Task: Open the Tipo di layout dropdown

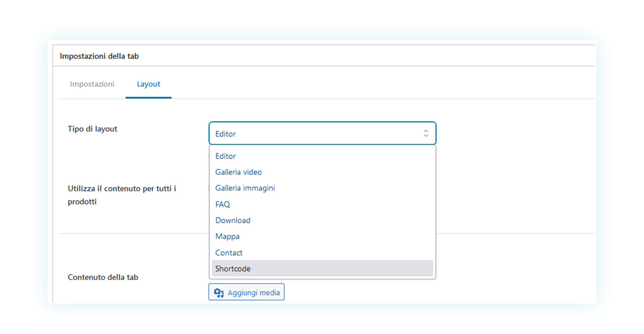Action: click(322, 133)
